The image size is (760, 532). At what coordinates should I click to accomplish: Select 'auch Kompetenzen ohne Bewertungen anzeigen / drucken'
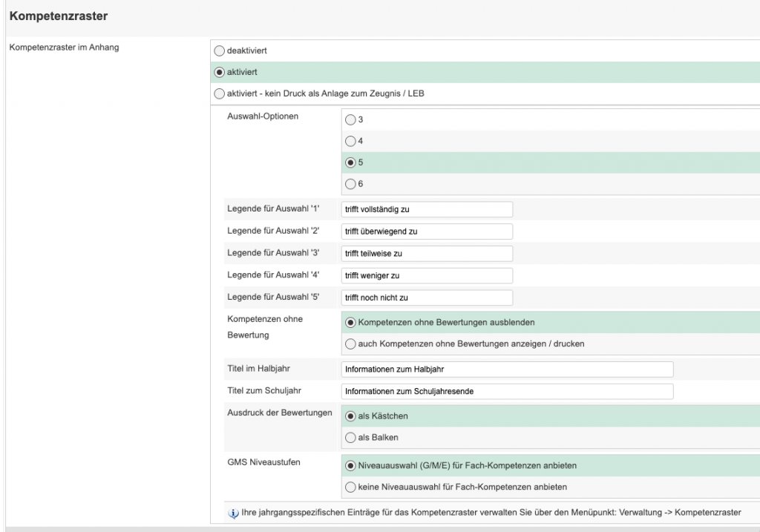350,344
